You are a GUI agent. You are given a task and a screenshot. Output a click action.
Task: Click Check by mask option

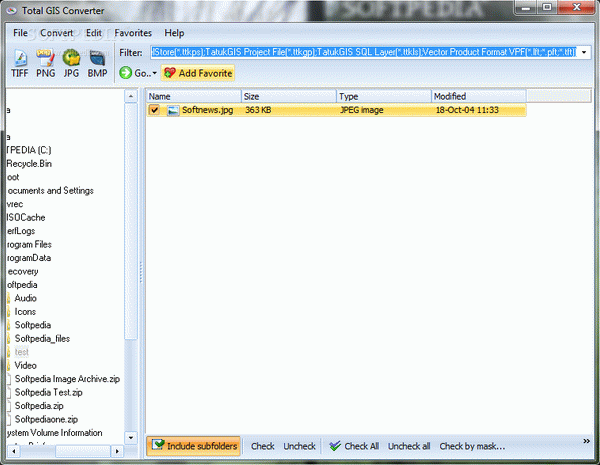(472, 446)
